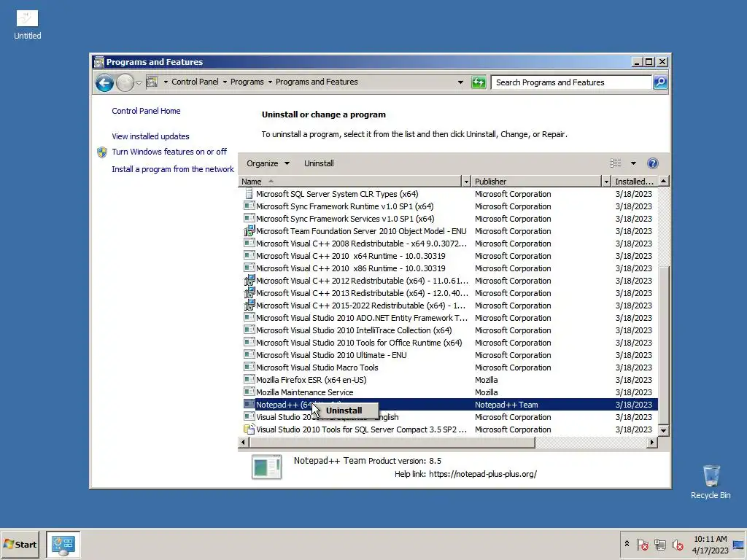The width and height of the screenshot is (747, 560).
Task: Click the Change your view icon
Action: (x=616, y=163)
